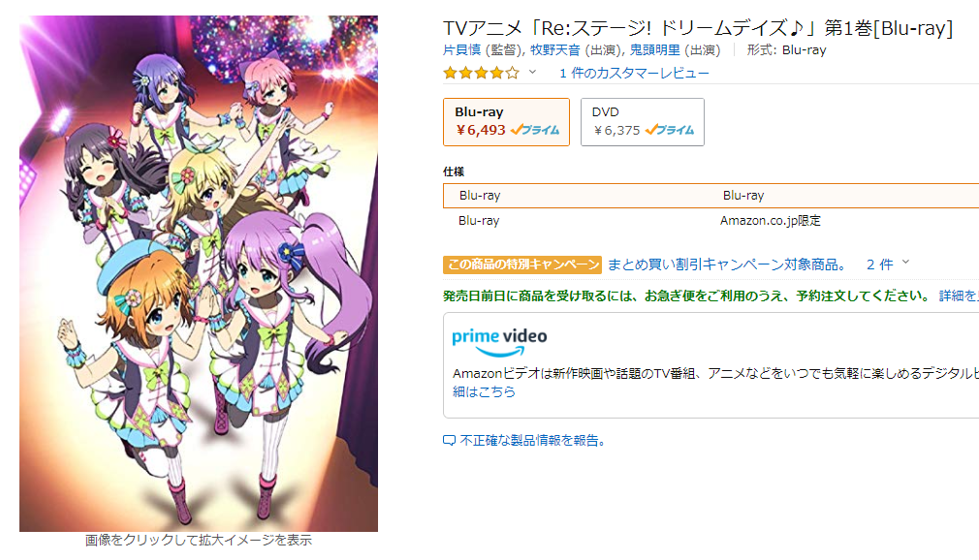Open director 片貝慎 link
Image resolution: width=979 pixels, height=560 pixels.
[464, 49]
